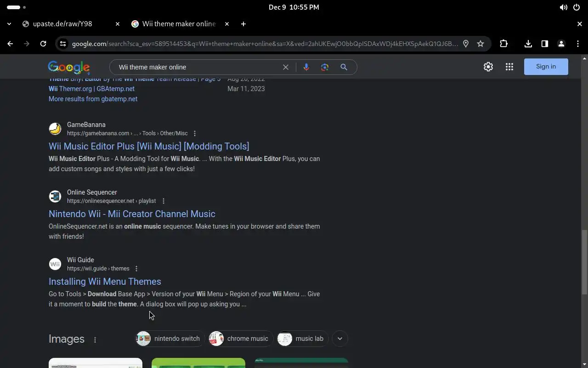Open the power menu in top bar
The width and height of the screenshot is (588, 368).
577,7
